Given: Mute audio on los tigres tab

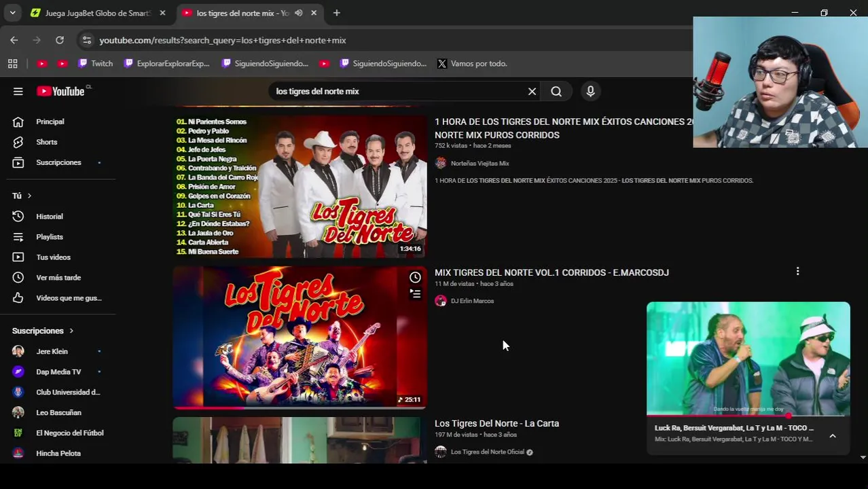Looking at the screenshot, I should coord(298,13).
